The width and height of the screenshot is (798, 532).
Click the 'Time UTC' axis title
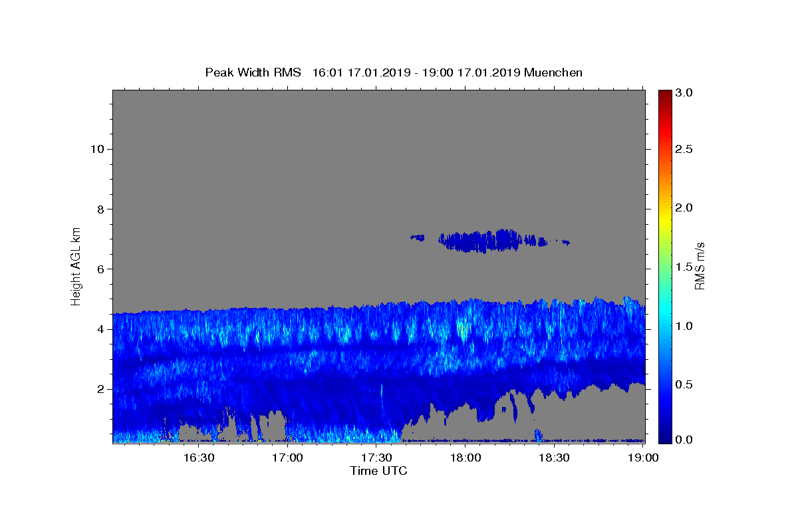pyautogui.click(x=378, y=471)
